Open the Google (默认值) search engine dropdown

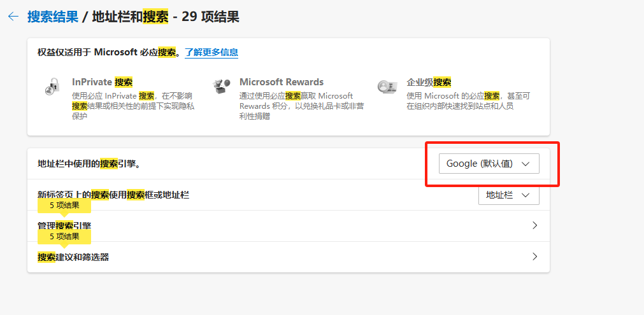(489, 164)
